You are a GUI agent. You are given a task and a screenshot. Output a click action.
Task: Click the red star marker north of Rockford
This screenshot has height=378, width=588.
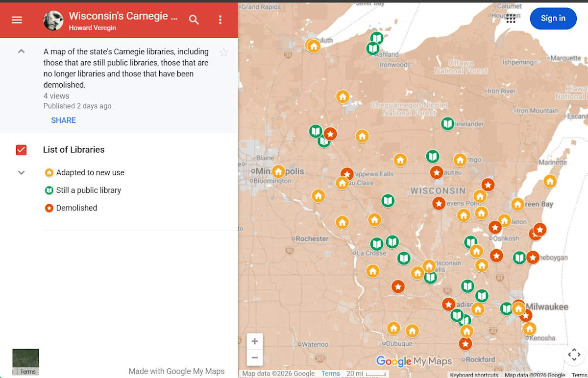pyautogui.click(x=465, y=344)
